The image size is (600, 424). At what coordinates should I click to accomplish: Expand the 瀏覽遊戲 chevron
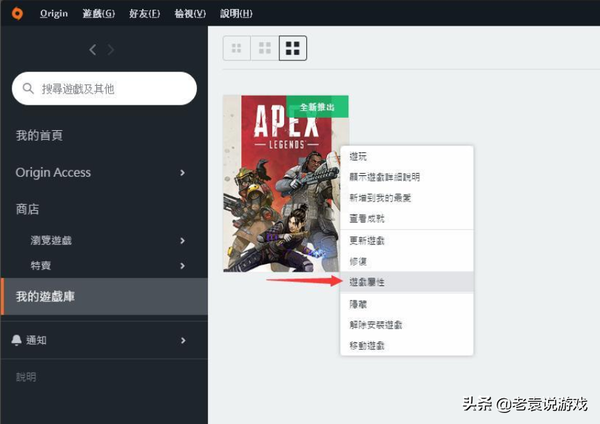pos(182,241)
